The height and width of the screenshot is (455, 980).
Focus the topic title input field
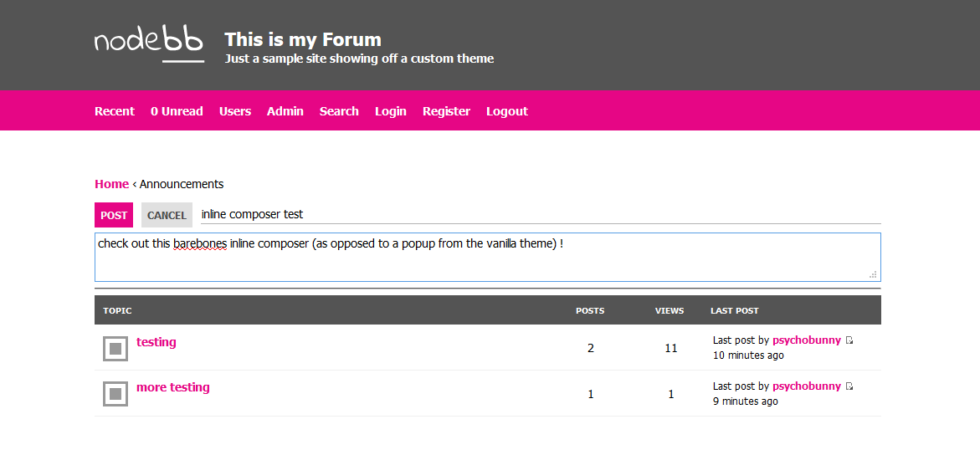540,214
